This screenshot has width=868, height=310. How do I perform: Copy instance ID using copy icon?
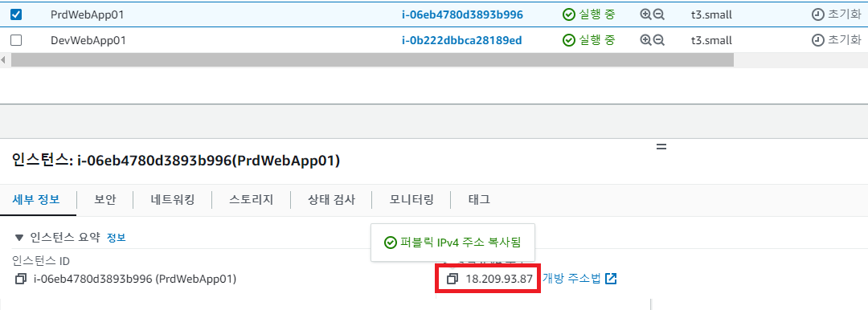(x=21, y=279)
